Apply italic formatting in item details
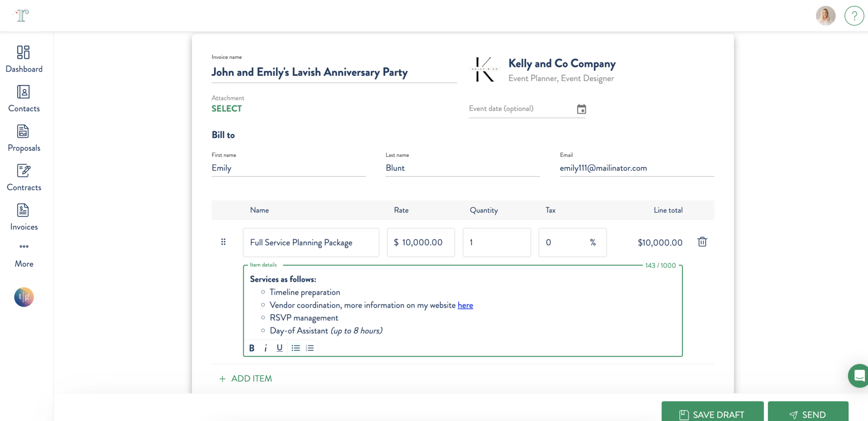 (x=265, y=348)
